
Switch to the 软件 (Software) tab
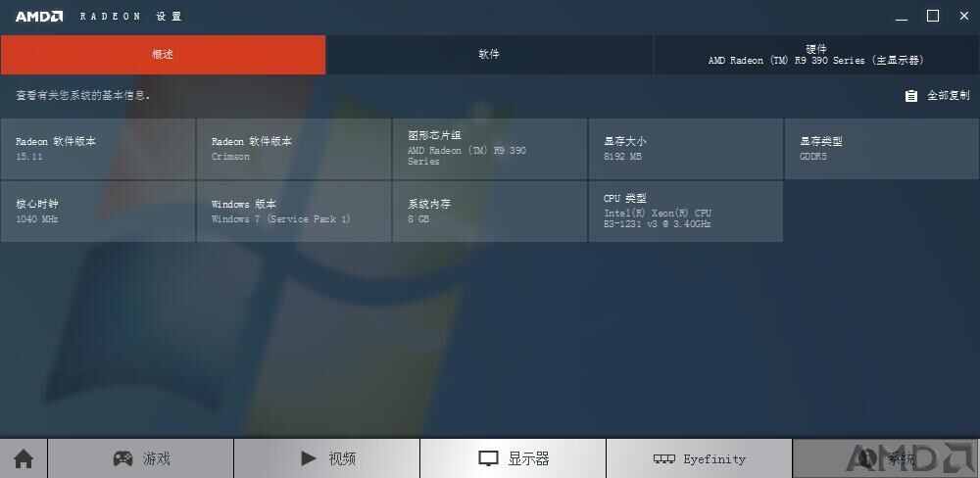[489, 54]
